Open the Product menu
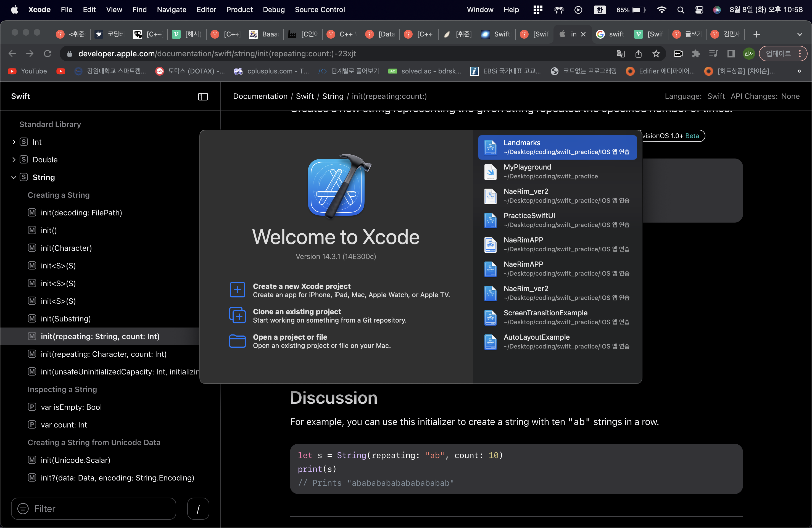812x528 pixels. click(239, 10)
